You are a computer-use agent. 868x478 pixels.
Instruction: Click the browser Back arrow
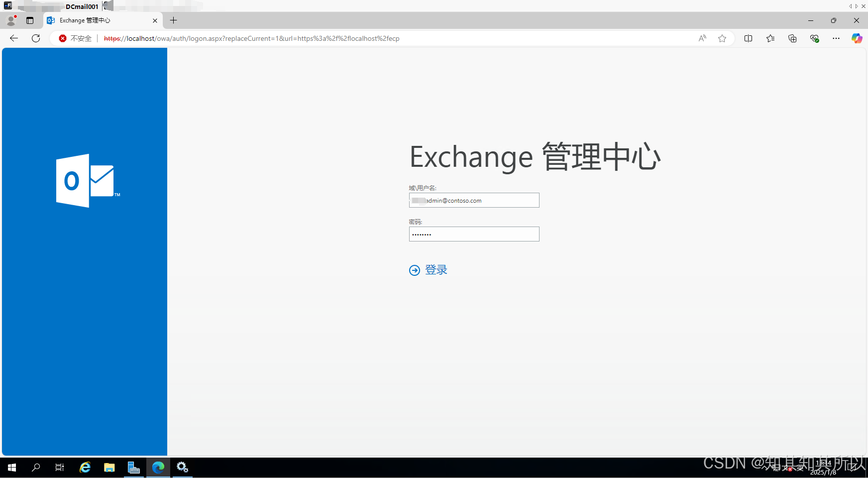[14, 38]
